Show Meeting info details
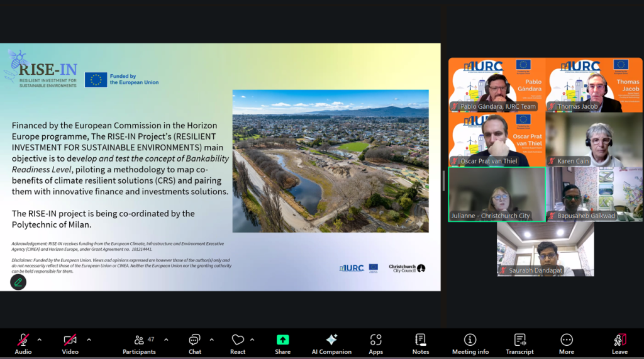644x359 pixels. [x=470, y=343]
